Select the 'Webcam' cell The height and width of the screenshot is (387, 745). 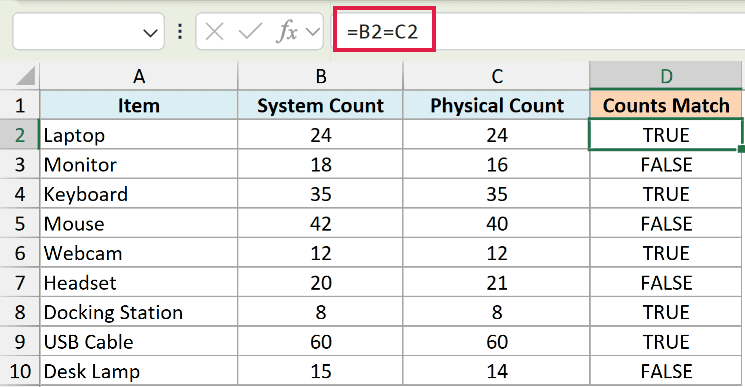tap(139, 253)
